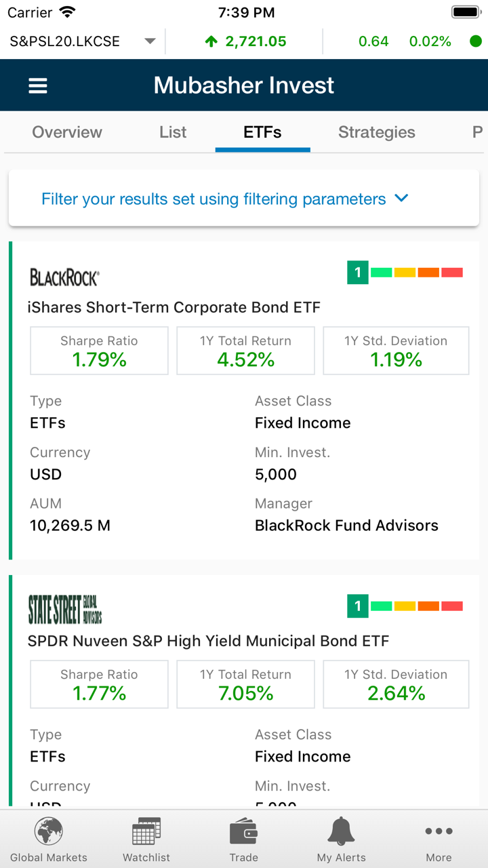Open Global Markets globe icon
This screenshot has height=868, width=488.
(49, 831)
